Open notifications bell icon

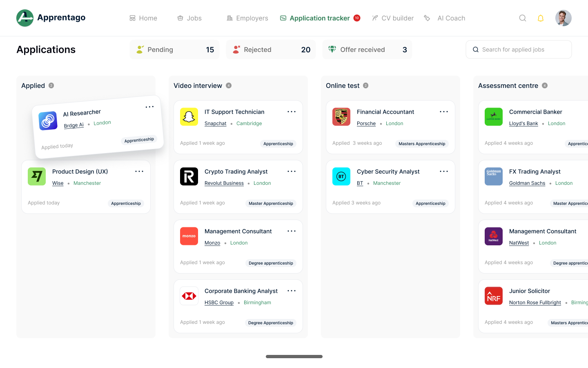[x=541, y=18]
